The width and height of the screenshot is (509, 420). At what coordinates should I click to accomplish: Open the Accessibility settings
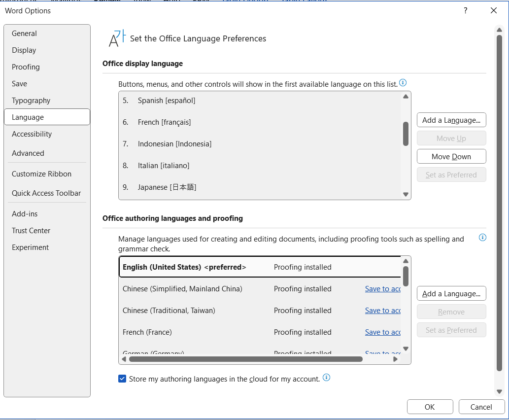tap(32, 134)
